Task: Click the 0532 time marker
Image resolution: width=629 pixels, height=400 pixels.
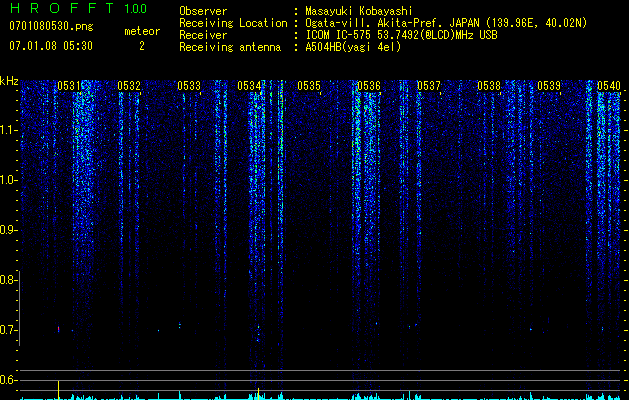Action: pyautogui.click(x=129, y=86)
